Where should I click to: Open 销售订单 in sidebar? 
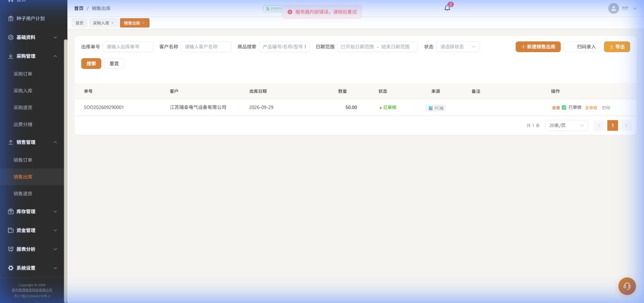point(23,160)
